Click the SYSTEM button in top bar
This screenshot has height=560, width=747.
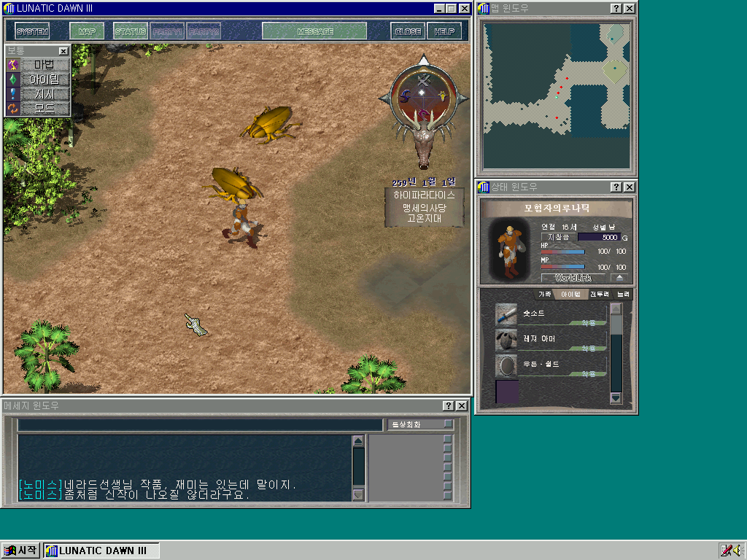(32, 31)
